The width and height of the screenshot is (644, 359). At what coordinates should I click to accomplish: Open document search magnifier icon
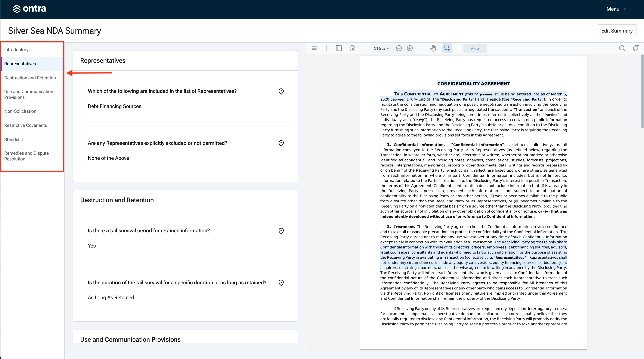pos(622,48)
